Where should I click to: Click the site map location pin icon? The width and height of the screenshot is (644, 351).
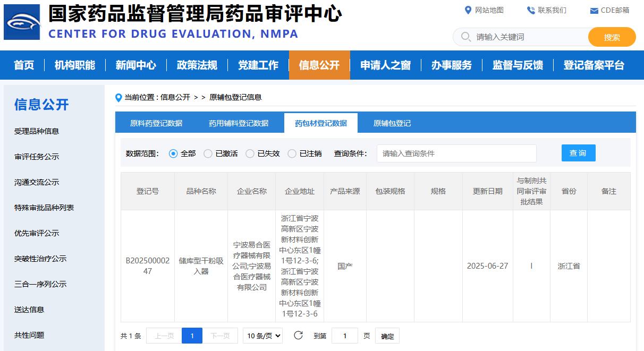pos(468,10)
